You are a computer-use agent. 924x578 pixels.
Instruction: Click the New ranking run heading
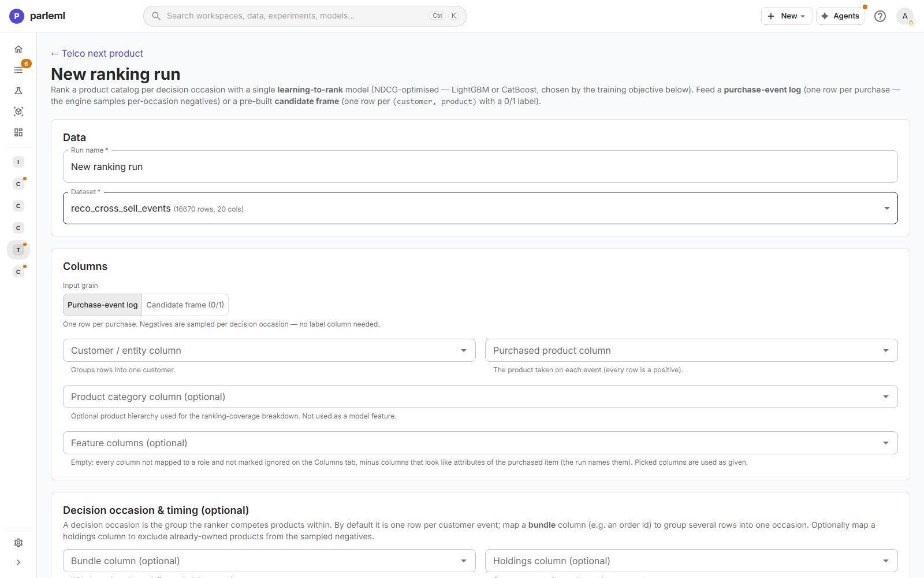click(115, 74)
